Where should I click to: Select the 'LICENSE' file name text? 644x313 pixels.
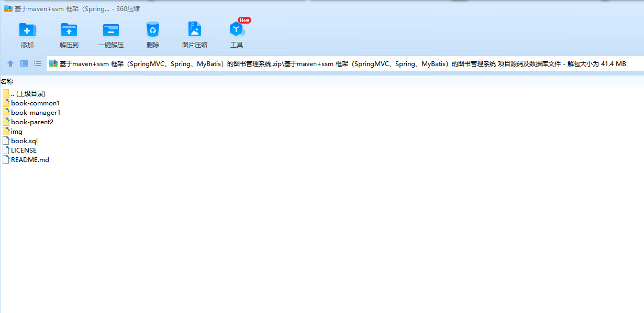pyautogui.click(x=24, y=150)
